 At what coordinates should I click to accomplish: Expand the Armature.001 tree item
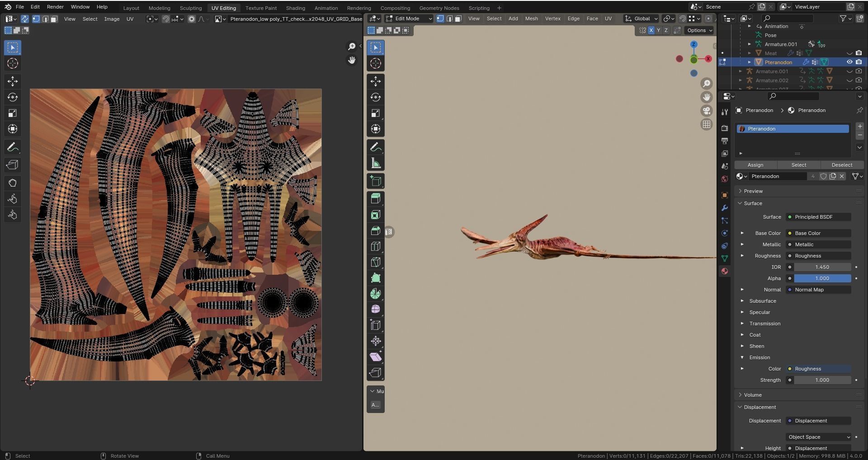tap(749, 44)
